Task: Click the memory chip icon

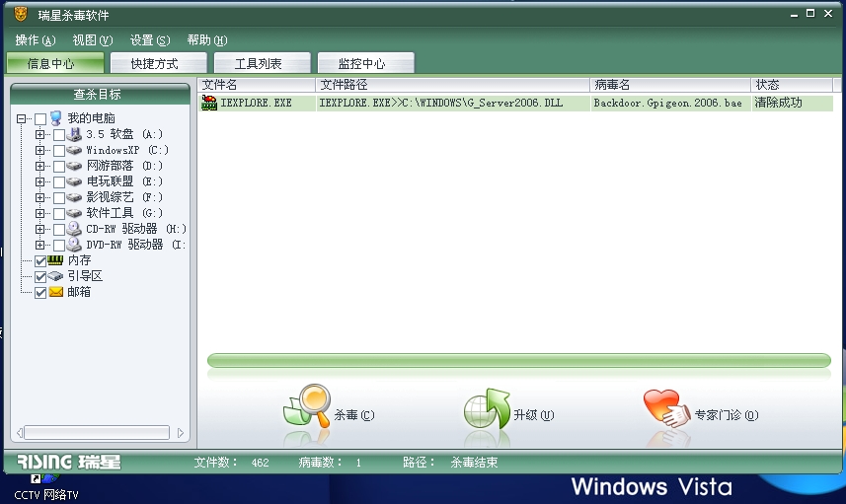Action: tap(55, 260)
